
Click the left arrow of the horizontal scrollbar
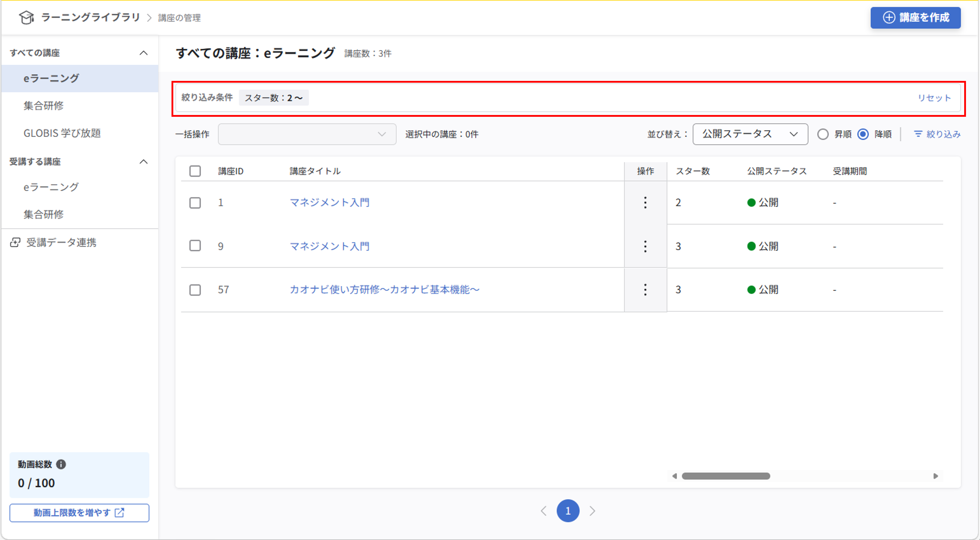674,476
